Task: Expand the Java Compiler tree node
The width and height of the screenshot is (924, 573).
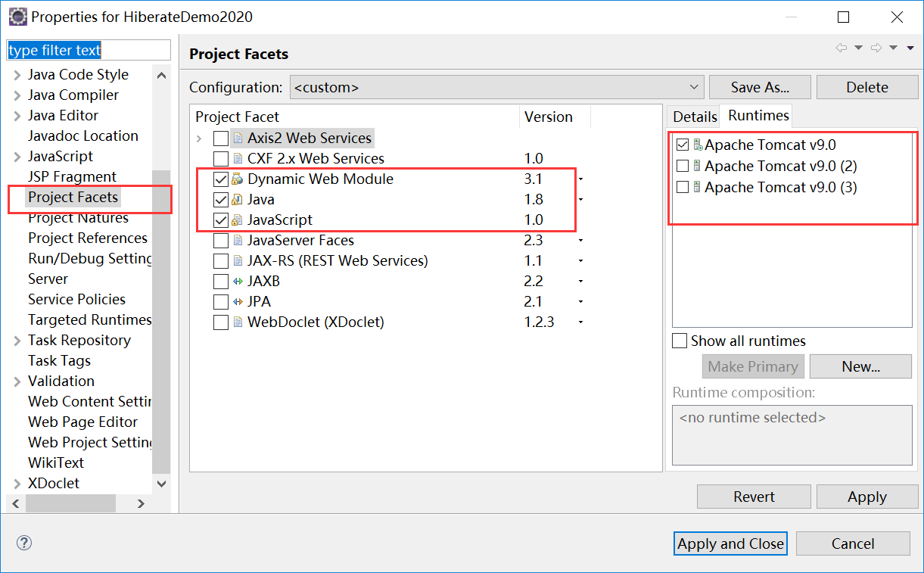Action: 17,95
